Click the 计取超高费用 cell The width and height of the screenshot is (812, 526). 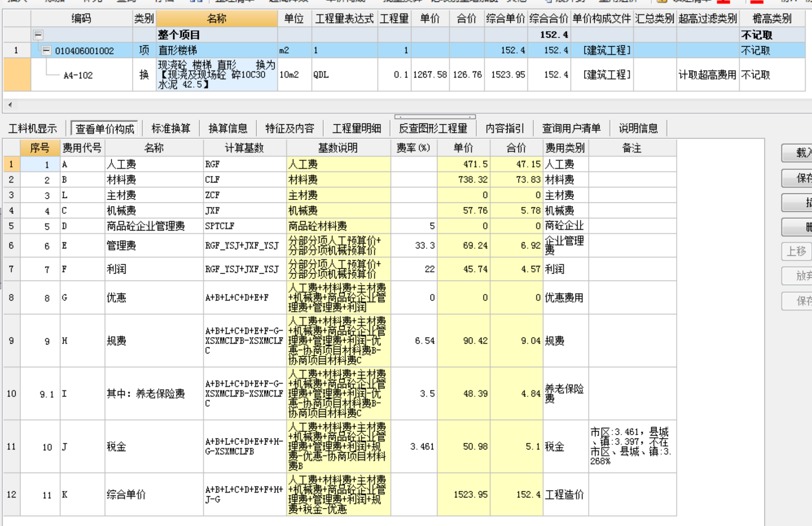(x=708, y=74)
